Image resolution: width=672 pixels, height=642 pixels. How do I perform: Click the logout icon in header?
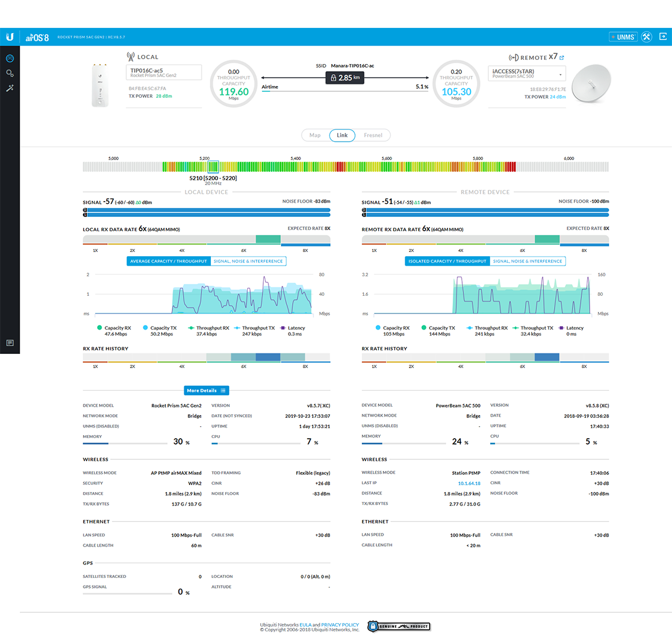tap(663, 36)
